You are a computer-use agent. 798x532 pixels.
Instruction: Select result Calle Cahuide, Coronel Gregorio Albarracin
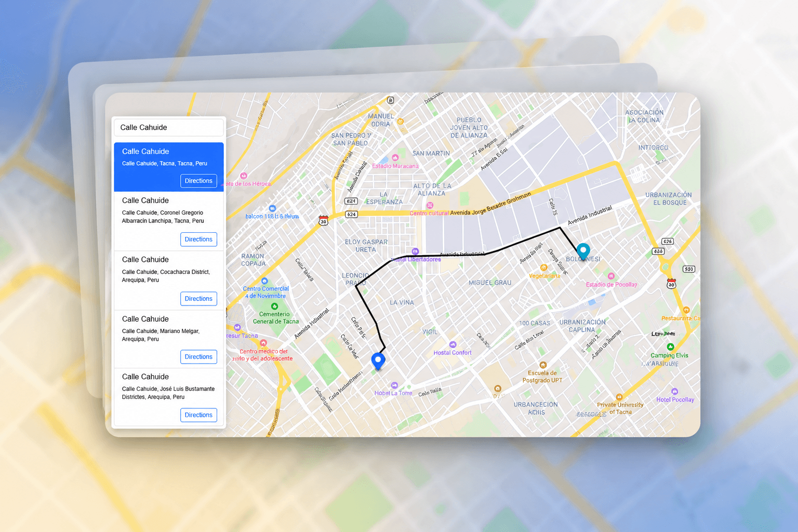pyautogui.click(x=169, y=221)
